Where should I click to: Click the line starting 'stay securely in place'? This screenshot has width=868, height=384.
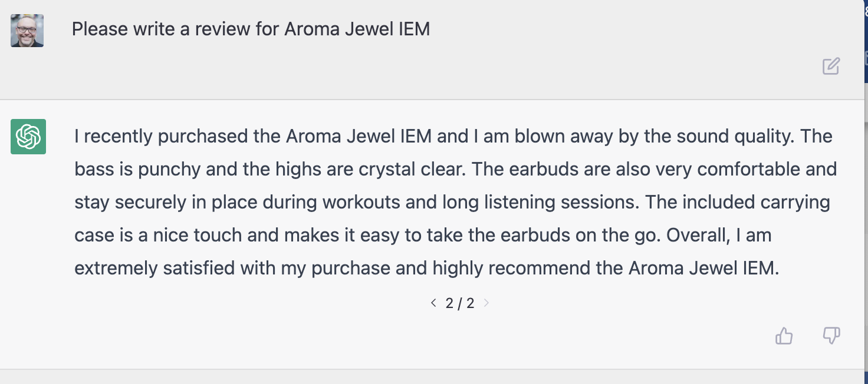pyautogui.click(x=452, y=203)
